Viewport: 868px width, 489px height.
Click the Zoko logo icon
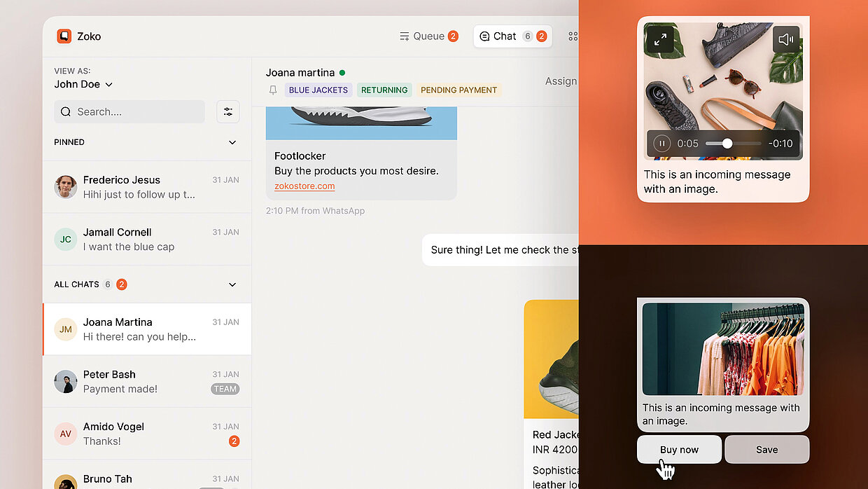pos(64,36)
